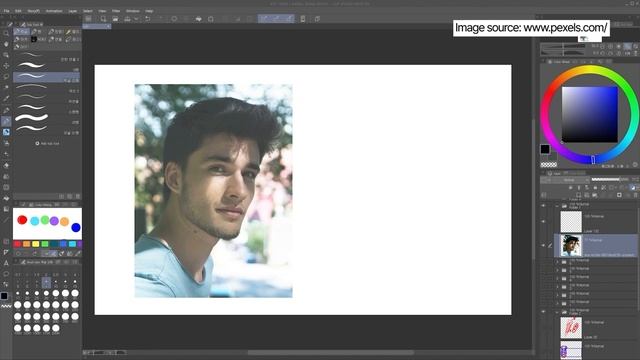Select the thickest brush stroke sub tool
640x360 pixels.
click(47, 118)
